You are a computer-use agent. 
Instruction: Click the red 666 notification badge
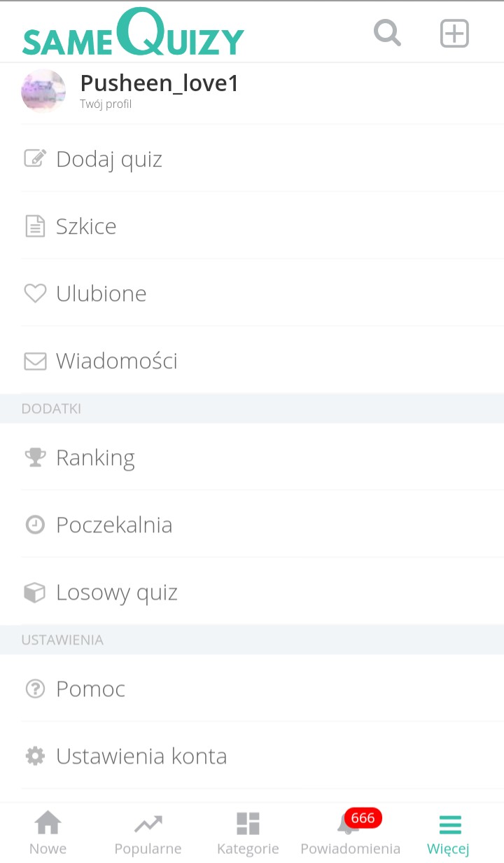[363, 817]
